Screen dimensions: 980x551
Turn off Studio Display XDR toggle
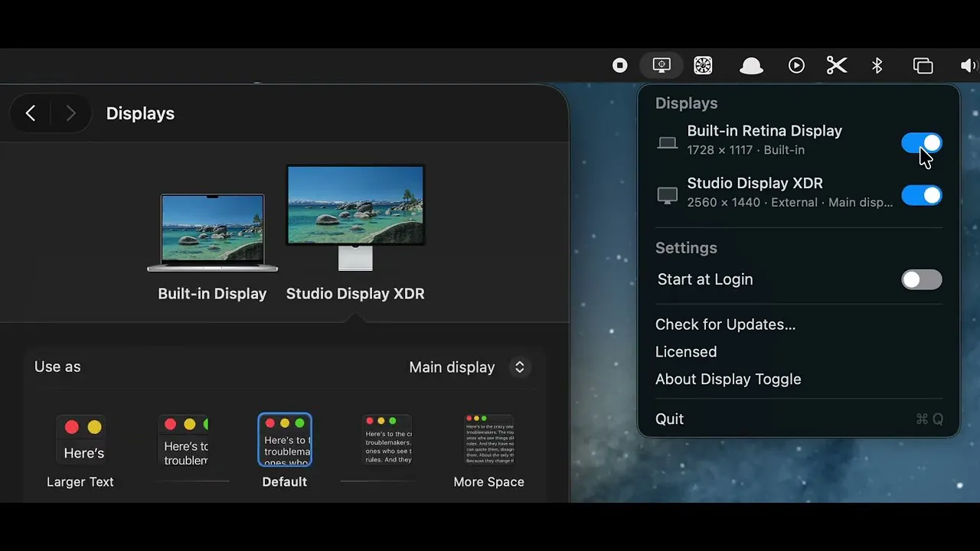coord(921,195)
